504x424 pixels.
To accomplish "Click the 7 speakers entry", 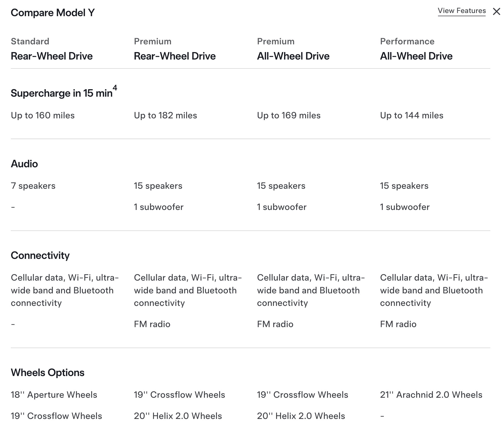I will pos(33,186).
